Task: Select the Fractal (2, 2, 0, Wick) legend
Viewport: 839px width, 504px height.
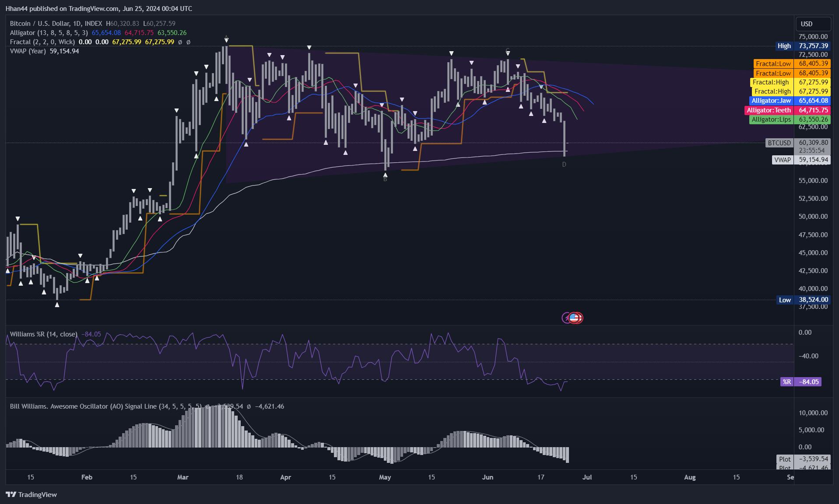Action: click(x=42, y=42)
